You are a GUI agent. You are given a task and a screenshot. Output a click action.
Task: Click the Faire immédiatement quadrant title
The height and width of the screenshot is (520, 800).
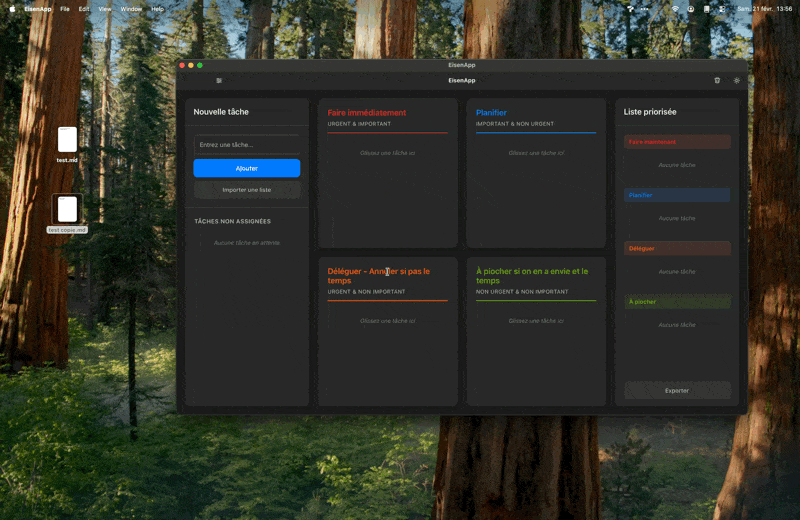click(366, 113)
